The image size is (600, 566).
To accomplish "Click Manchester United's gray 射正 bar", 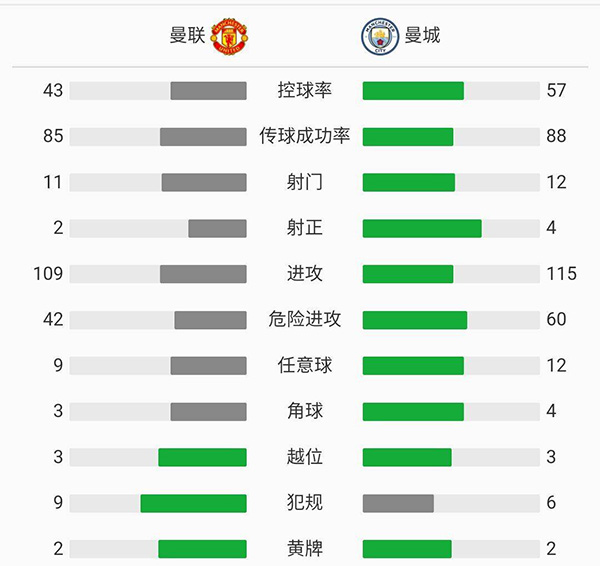I will pos(217,228).
